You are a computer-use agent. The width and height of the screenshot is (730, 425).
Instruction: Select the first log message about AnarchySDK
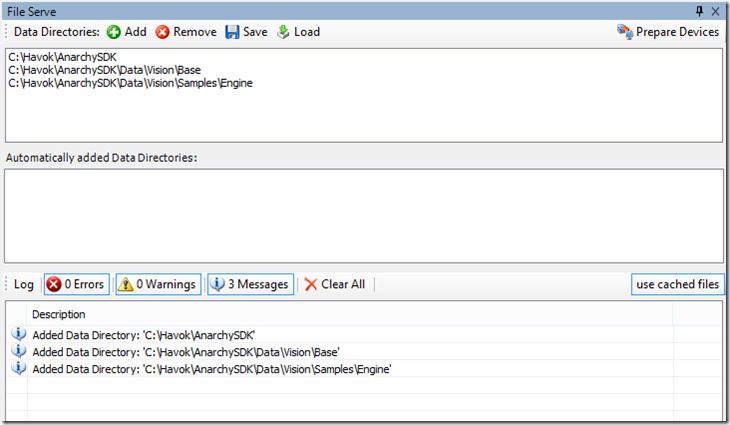[x=150, y=335]
